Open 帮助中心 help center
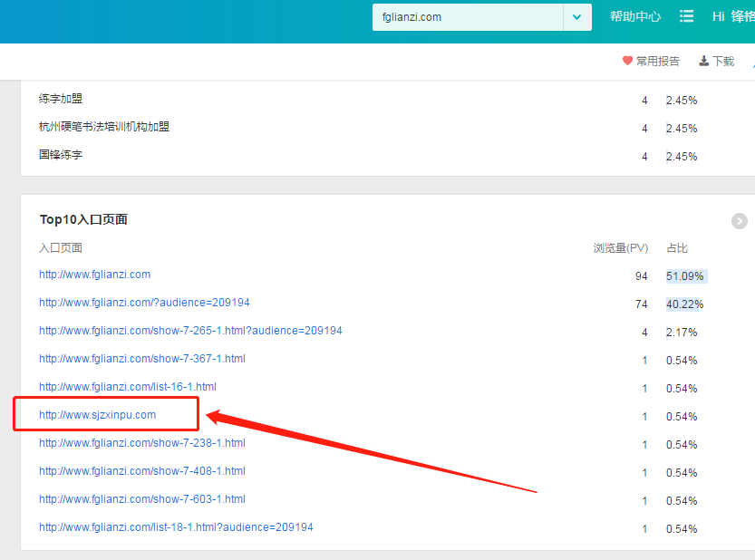The width and height of the screenshot is (755, 560). (x=635, y=16)
